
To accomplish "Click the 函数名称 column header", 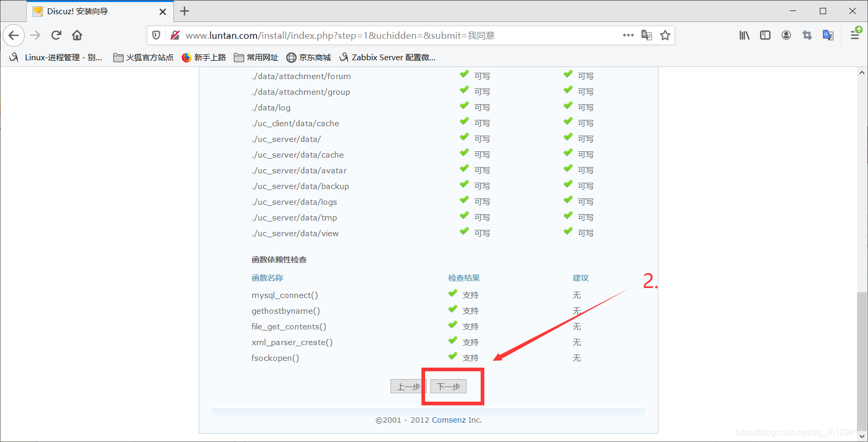I will 267,278.
